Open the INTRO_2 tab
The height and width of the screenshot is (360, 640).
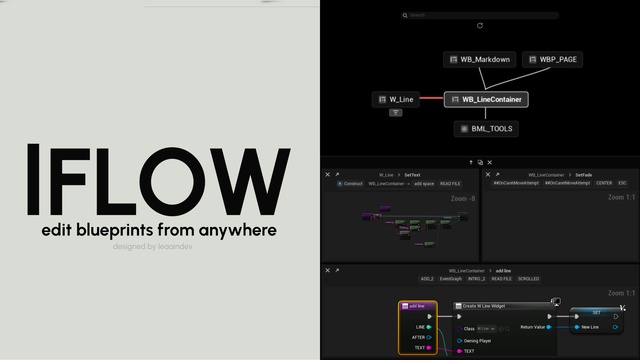pos(476,279)
